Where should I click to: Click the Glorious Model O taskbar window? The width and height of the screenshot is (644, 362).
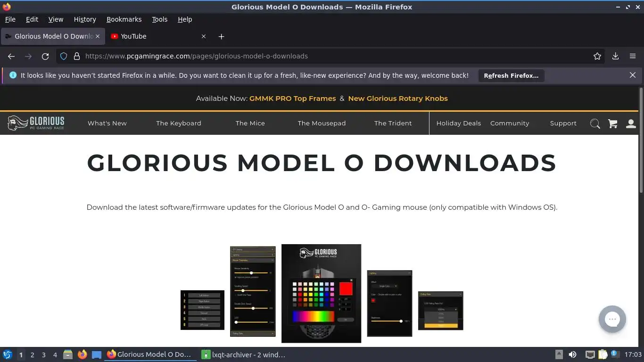click(150, 354)
